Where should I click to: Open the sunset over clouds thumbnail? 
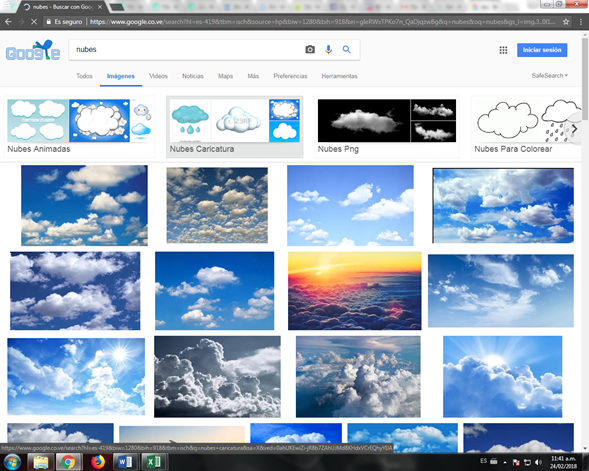355,291
